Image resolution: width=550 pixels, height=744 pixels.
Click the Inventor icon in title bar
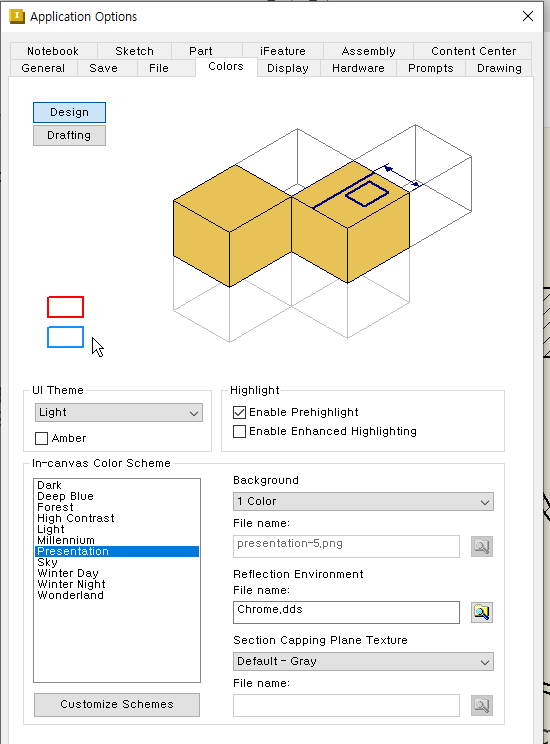tap(17, 16)
